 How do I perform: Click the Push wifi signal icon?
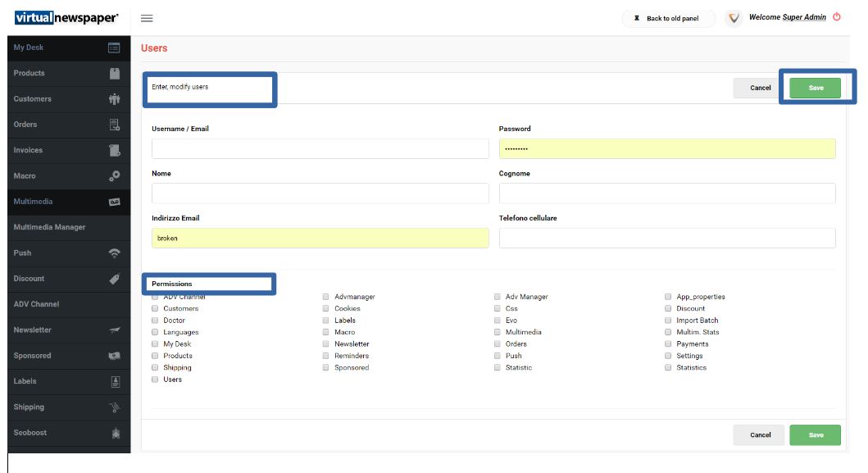click(x=115, y=253)
